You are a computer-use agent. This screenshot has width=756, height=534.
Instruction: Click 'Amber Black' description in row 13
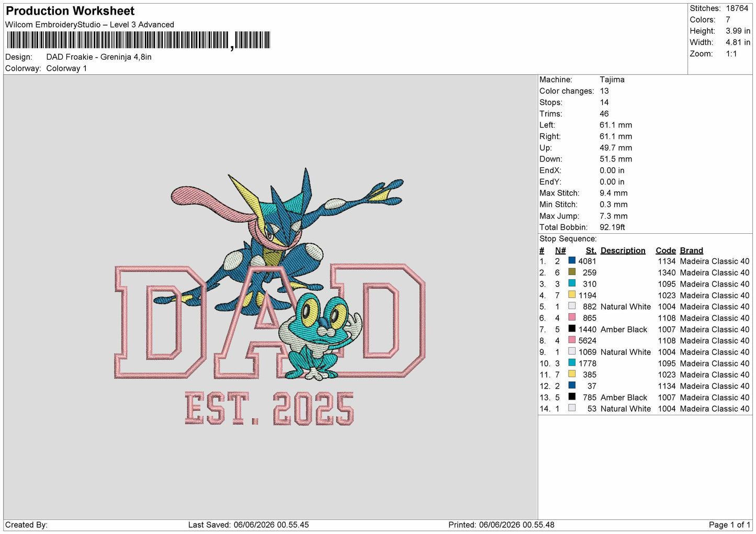point(624,397)
